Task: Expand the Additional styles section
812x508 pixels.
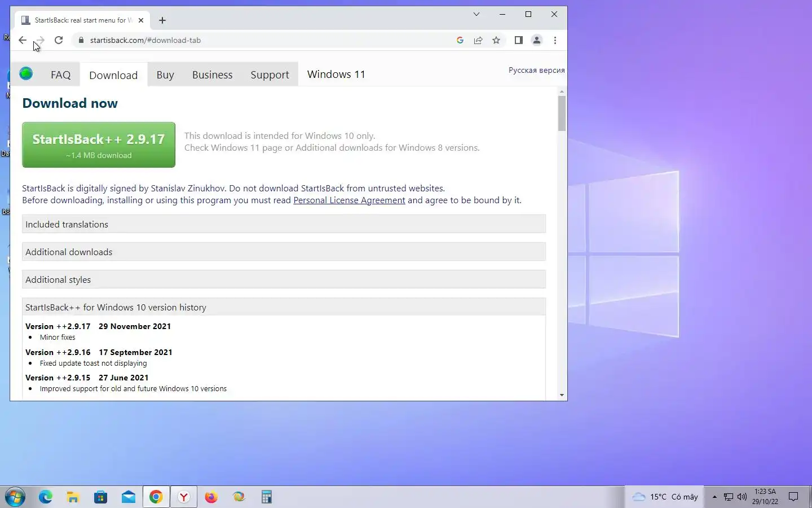Action: (x=284, y=279)
